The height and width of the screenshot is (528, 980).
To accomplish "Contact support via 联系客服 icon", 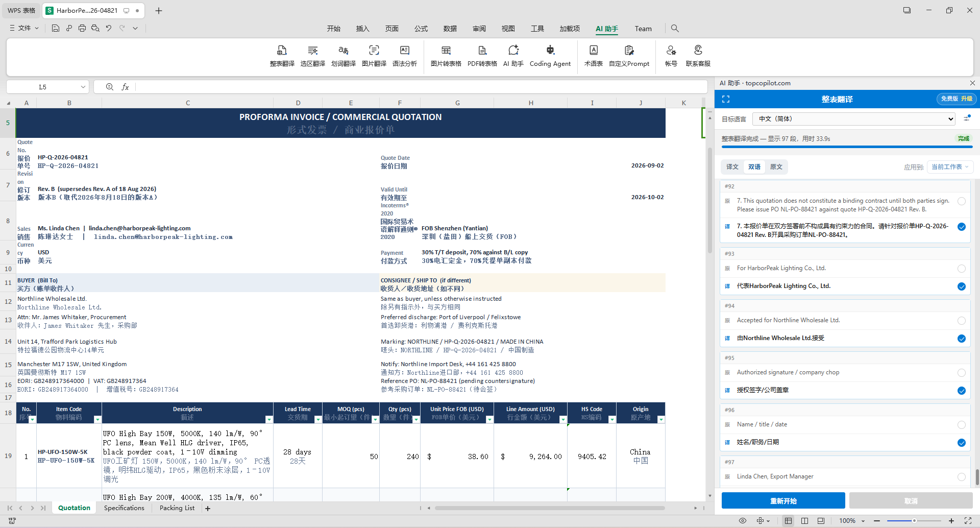I will click(x=698, y=56).
